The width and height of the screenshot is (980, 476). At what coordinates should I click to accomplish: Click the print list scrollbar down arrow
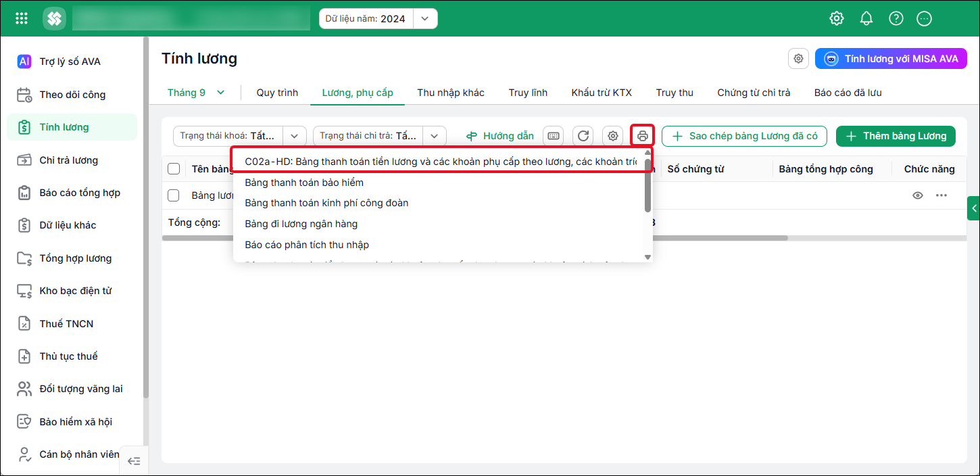[647, 257]
